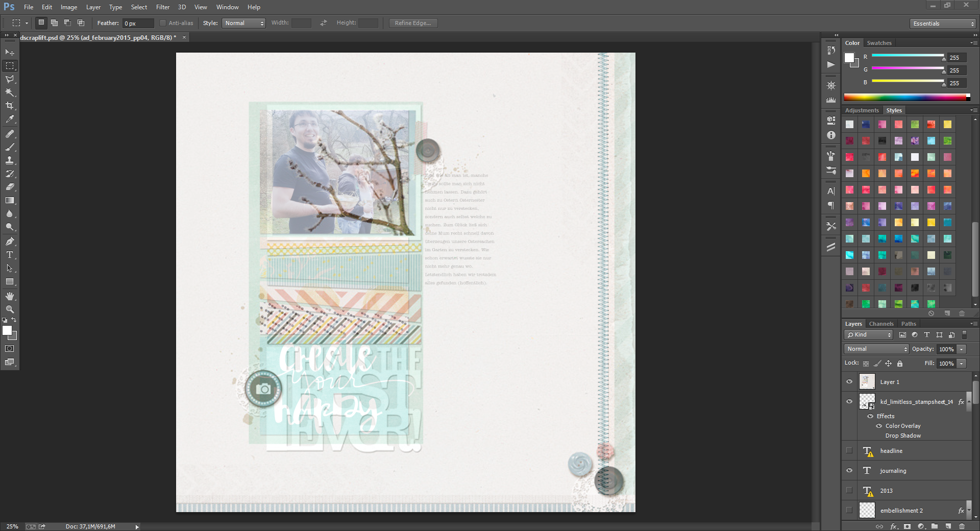Select the Crop tool
980x531 pixels.
[x=10, y=106]
